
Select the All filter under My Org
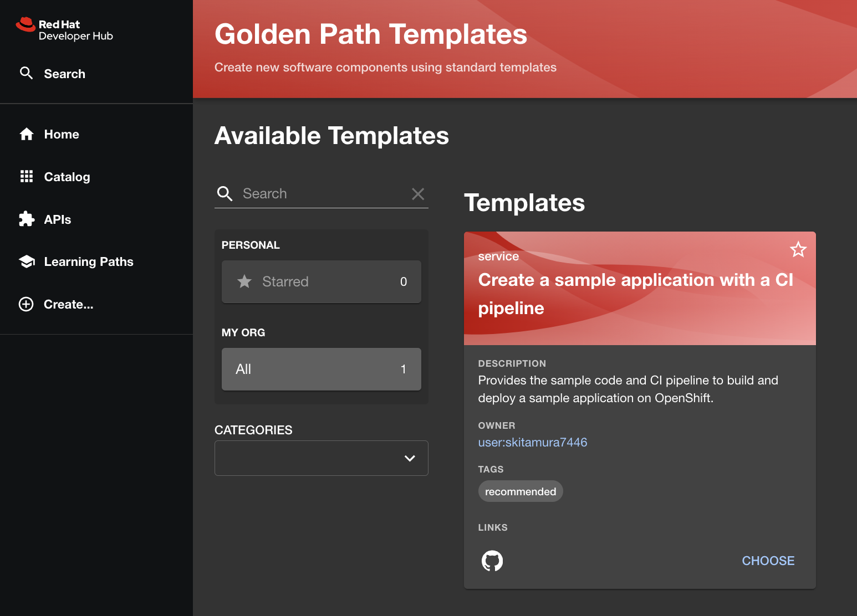coord(322,369)
